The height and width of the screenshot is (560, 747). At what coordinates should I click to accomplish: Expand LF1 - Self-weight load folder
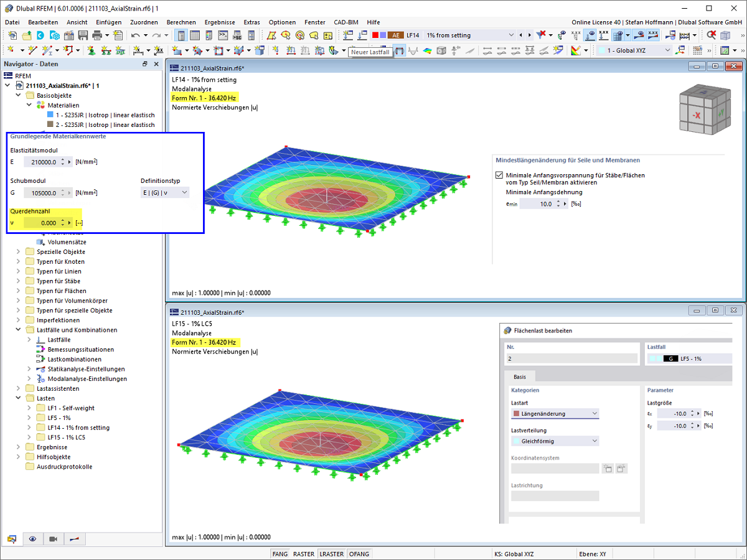(x=29, y=408)
